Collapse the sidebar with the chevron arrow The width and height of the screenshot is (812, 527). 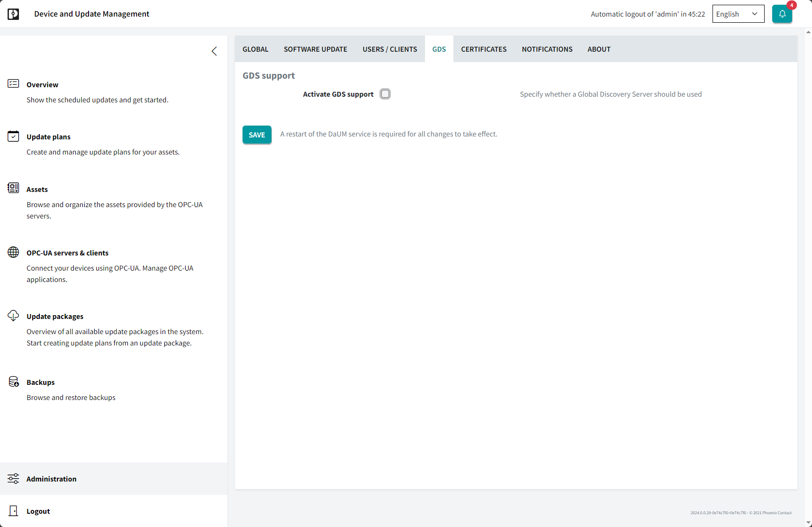coord(214,51)
